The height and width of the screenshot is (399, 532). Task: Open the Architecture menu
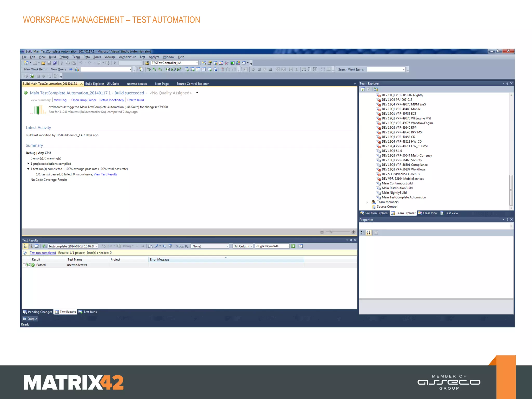coord(127,57)
